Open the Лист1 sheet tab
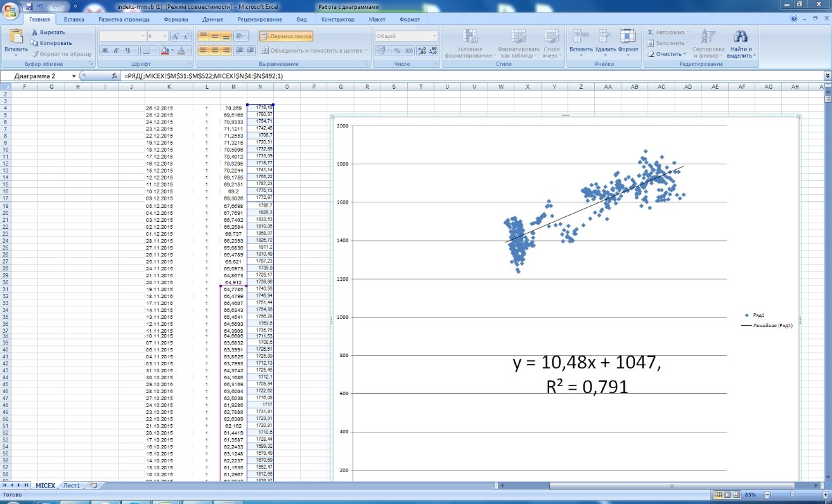832x504 pixels. 71,486
